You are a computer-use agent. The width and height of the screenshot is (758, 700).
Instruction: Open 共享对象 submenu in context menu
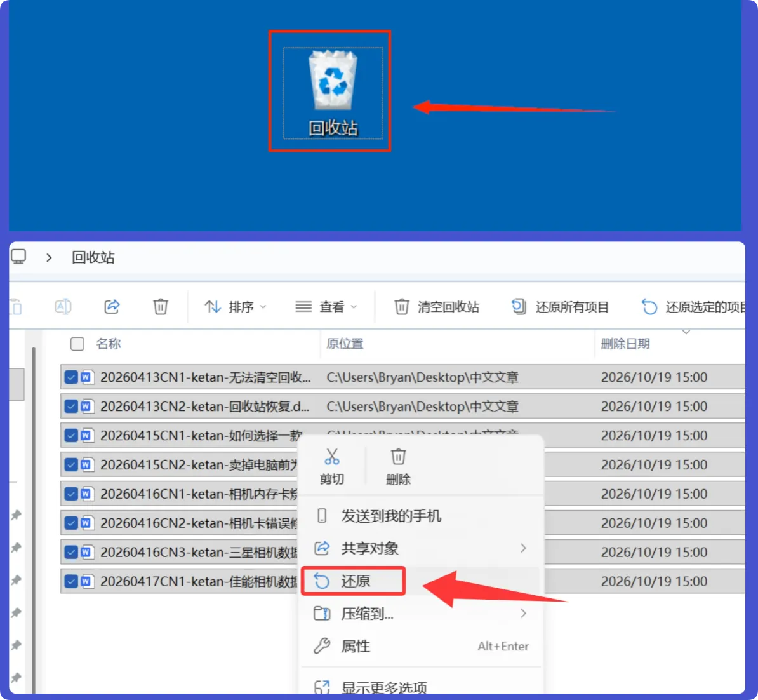pyautogui.click(x=420, y=548)
